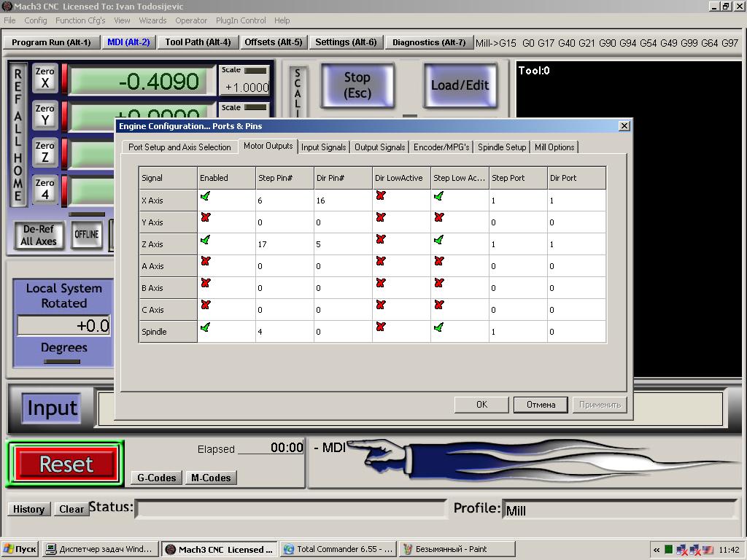Open G-Codes list button
This screenshot has height=560, width=747.
click(157, 478)
